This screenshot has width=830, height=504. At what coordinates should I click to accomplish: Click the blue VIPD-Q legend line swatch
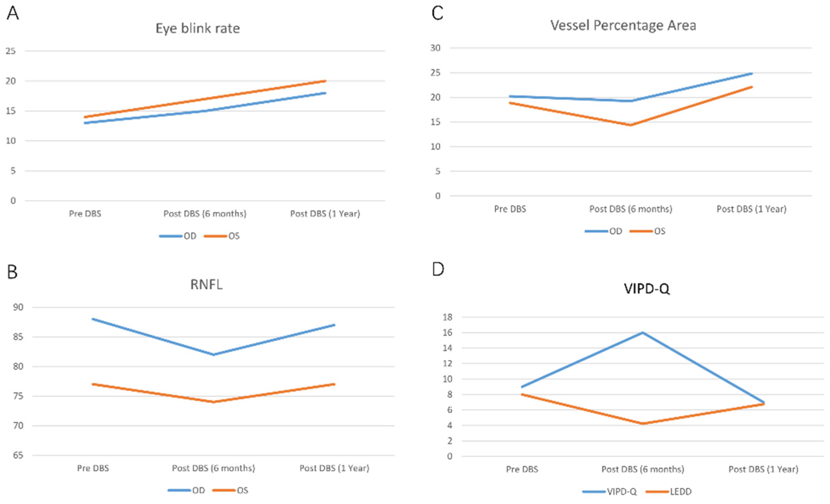click(x=594, y=492)
